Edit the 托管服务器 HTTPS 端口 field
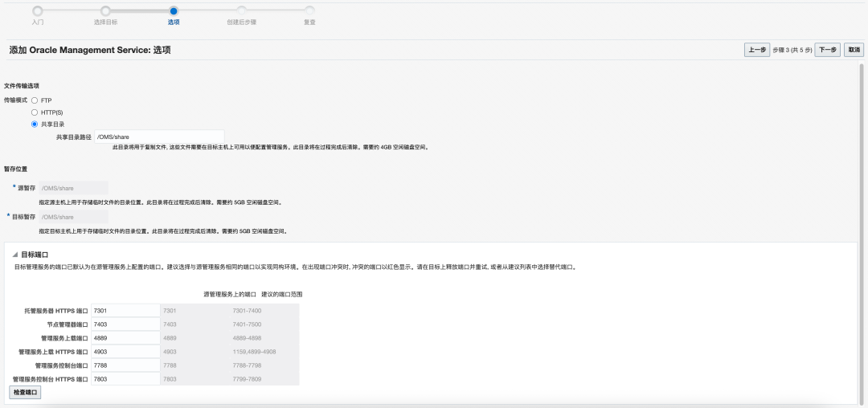 [x=125, y=310]
